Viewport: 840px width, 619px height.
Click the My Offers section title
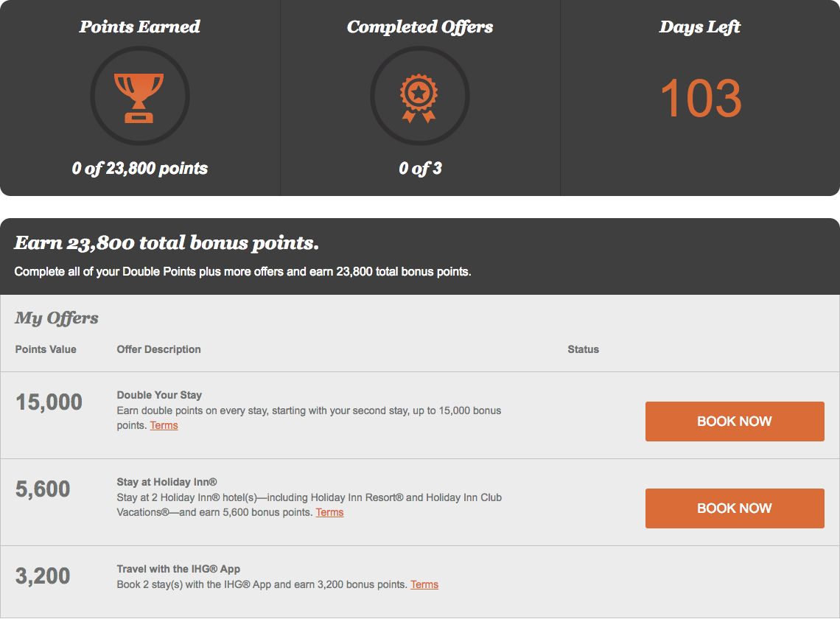[x=56, y=318]
